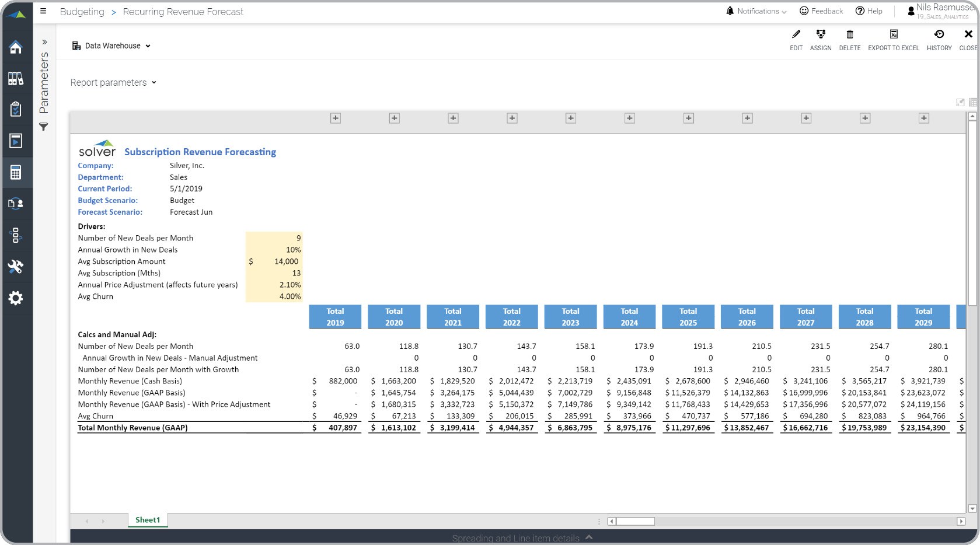The width and height of the screenshot is (980, 545).
Task: Open the Data Warehouse dropdown
Action: [x=111, y=46]
